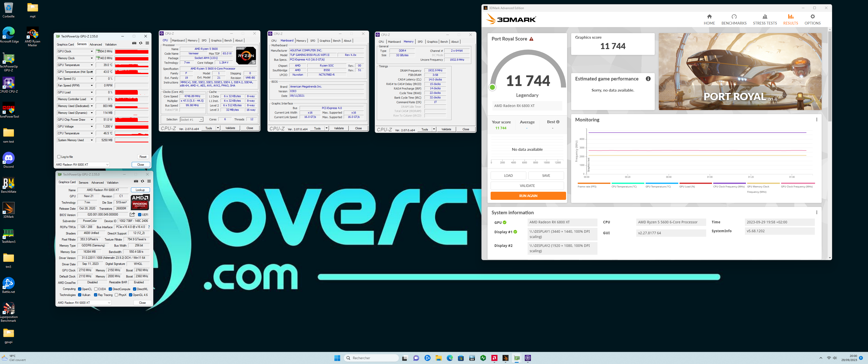Open SPD tab in CPU-Z Memory window
The image size is (868, 364).
[x=420, y=42]
